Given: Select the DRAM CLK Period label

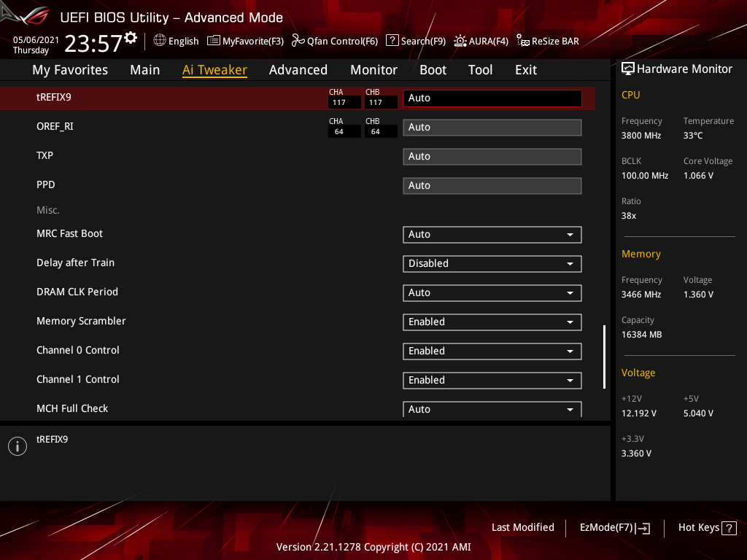Looking at the screenshot, I should click(x=77, y=292).
